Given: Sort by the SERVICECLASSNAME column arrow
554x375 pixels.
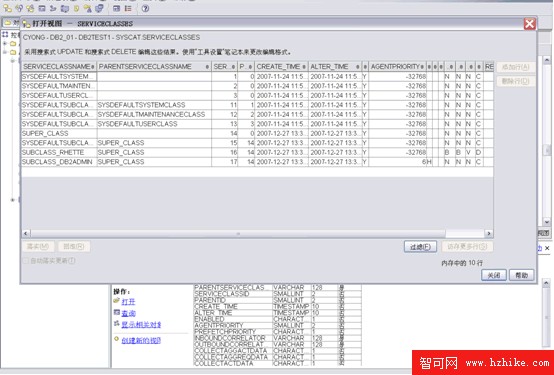Looking at the screenshot, I should click(x=93, y=67).
